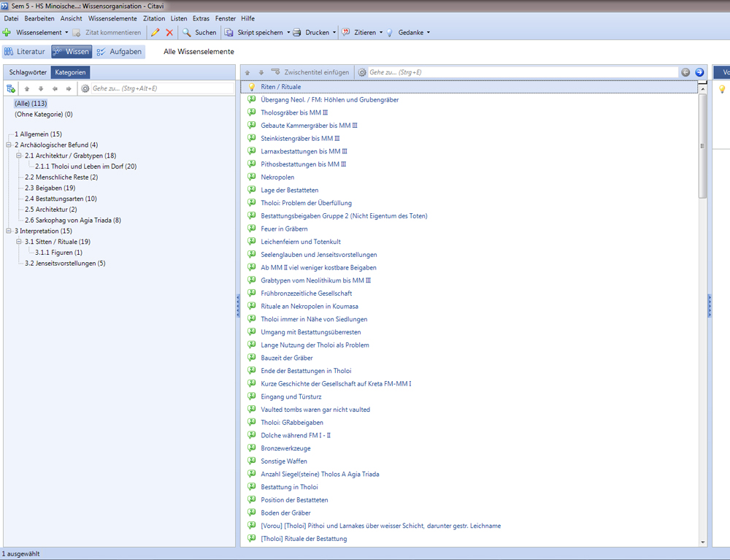Collapse 3 Interpretation tree node
Screen dimensions: 730x560
[x=8, y=231]
